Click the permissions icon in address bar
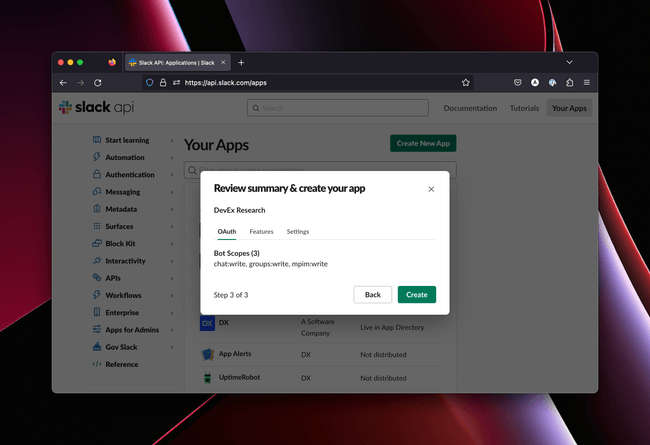 click(176, 83)
